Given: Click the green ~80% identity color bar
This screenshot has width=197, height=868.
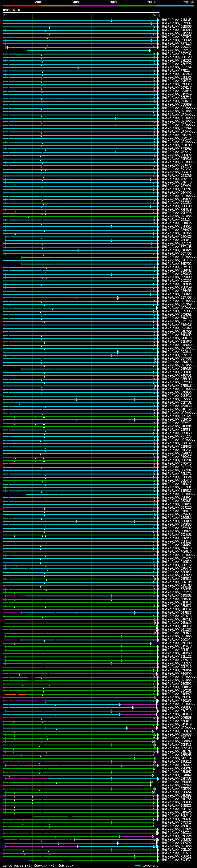Looking at the screenshot, I should pyautogui.click(x=137, y=6).
